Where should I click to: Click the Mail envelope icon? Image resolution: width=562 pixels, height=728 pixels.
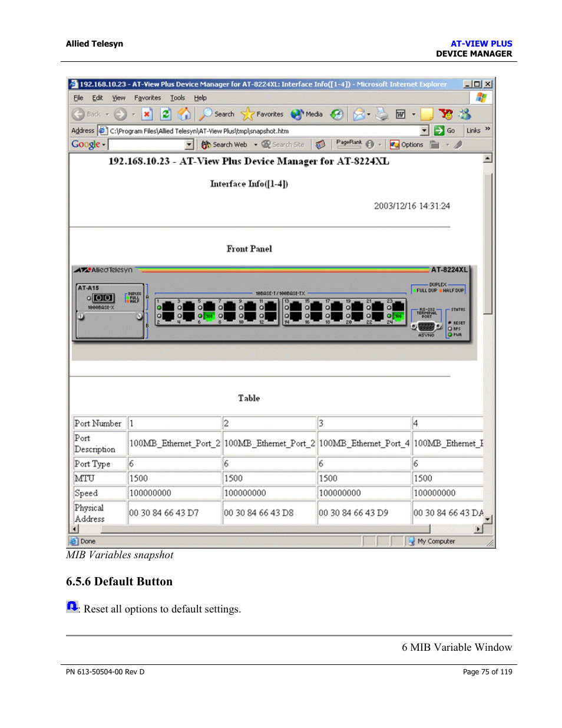click(x=359, y=114)
